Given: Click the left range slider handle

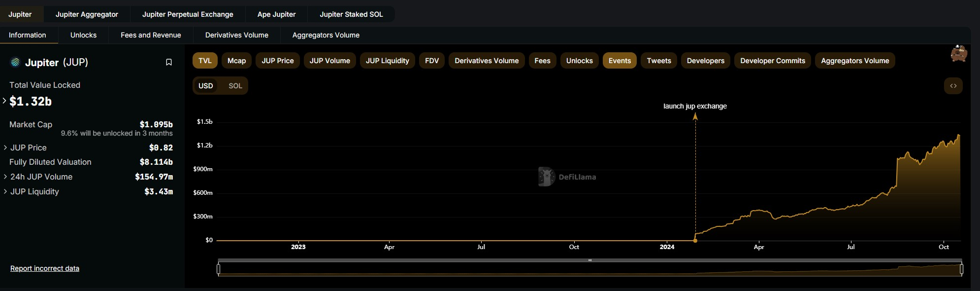Looking at the screenshot, I should [219, 269].
